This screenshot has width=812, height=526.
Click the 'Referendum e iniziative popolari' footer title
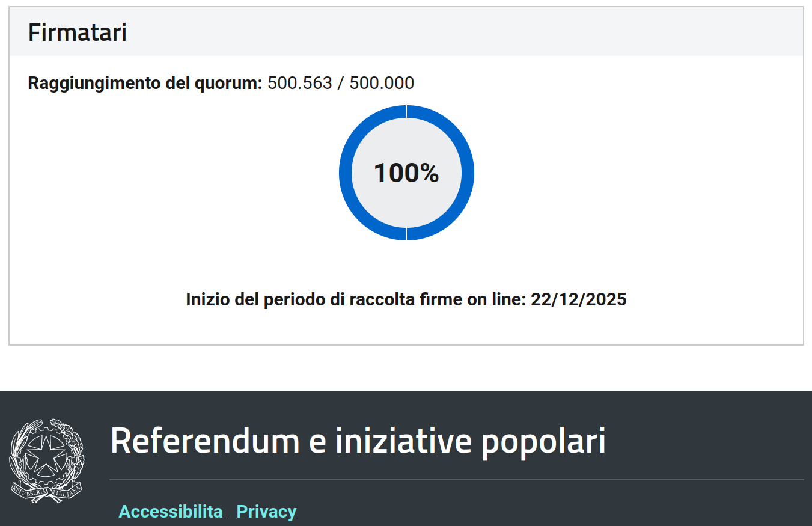point(358,441)
